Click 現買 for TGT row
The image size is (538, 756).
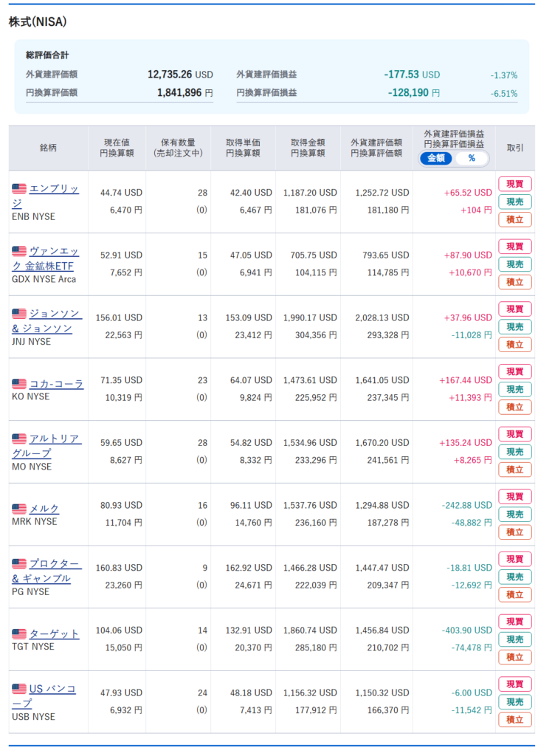[x=515, y=622]
